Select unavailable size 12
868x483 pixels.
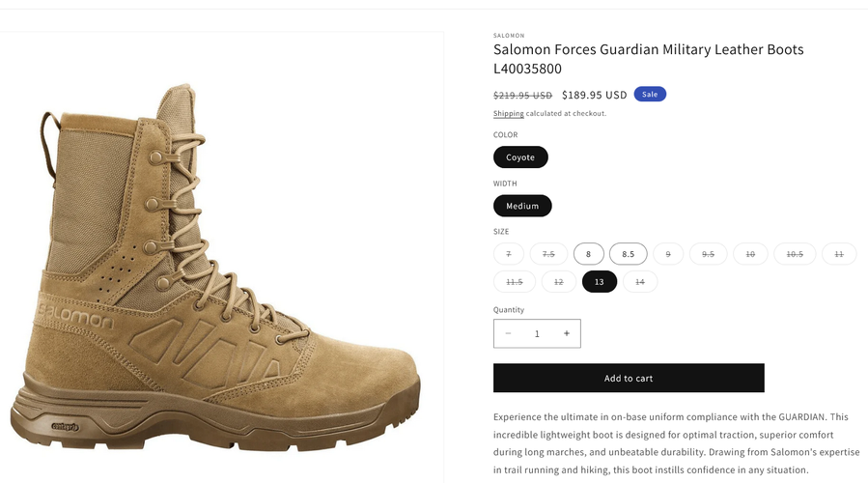557,282
